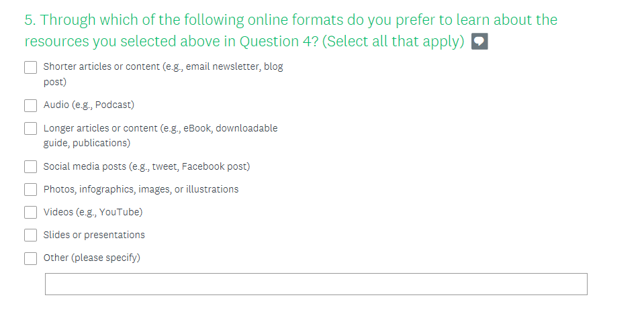Click the '(Select all that apply)' heading text
644x322 pixels.
point(394,42)
